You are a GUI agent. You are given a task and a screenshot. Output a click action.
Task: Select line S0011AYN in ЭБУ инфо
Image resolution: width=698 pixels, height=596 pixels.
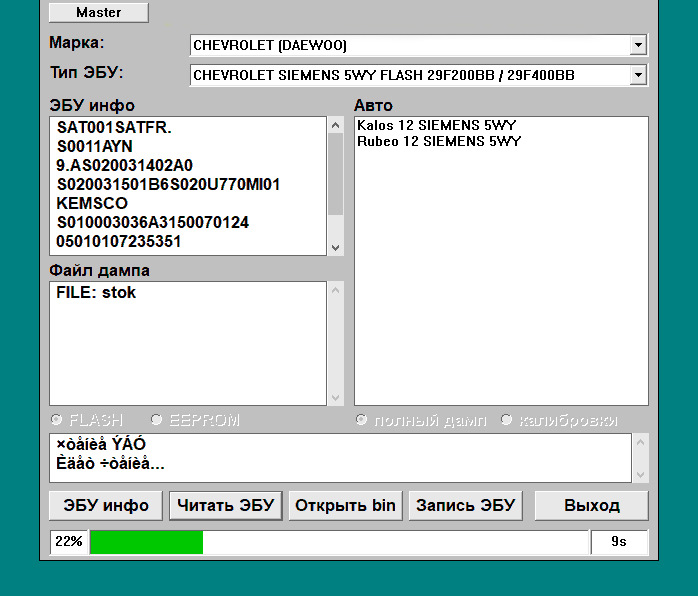pyautogui.click(x=94, y=146)
